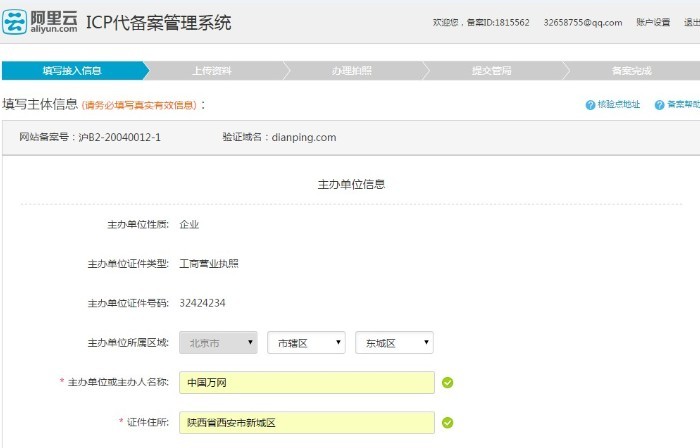
Task: Open the 备案帮助 help link
Action: (x=683, y=104)
